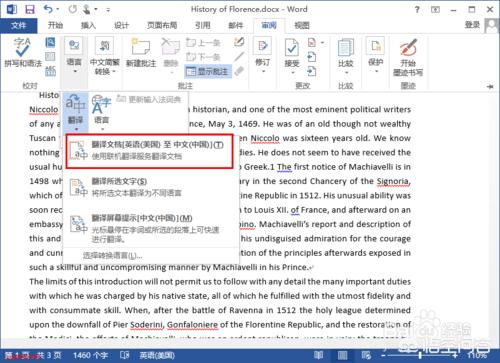Go to next change icon
The width and height of the screenshot is (500, 363).
[x=312, y=71]
